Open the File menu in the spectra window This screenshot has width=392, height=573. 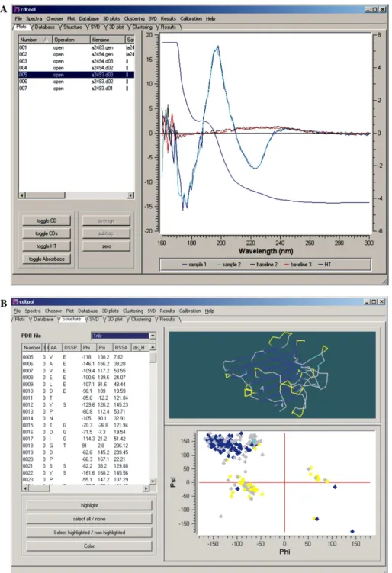(18, 18)
